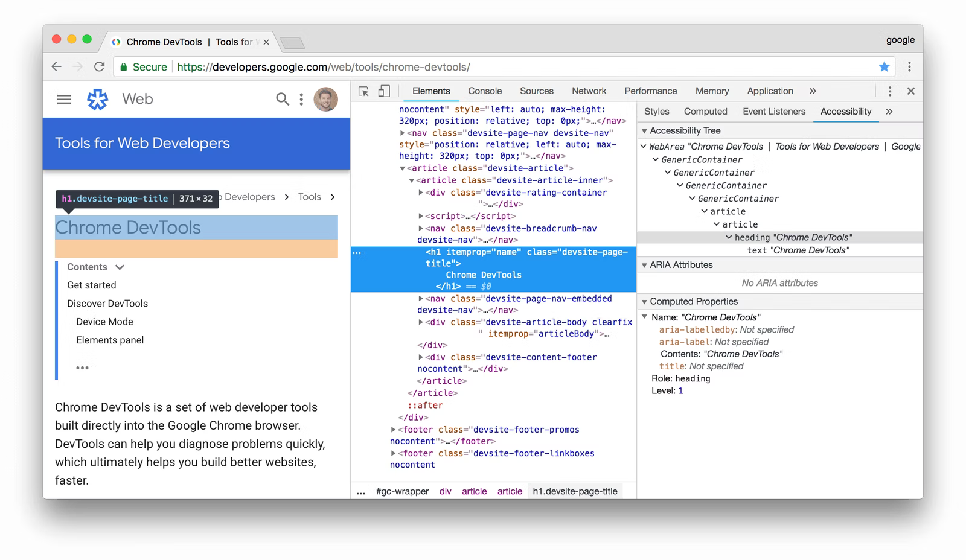Image resolution: width=966 pixels, height=560 pixels.
Task: Select #gc-wrapper in the DOM breadcrumb
Action: click(402, 492)
